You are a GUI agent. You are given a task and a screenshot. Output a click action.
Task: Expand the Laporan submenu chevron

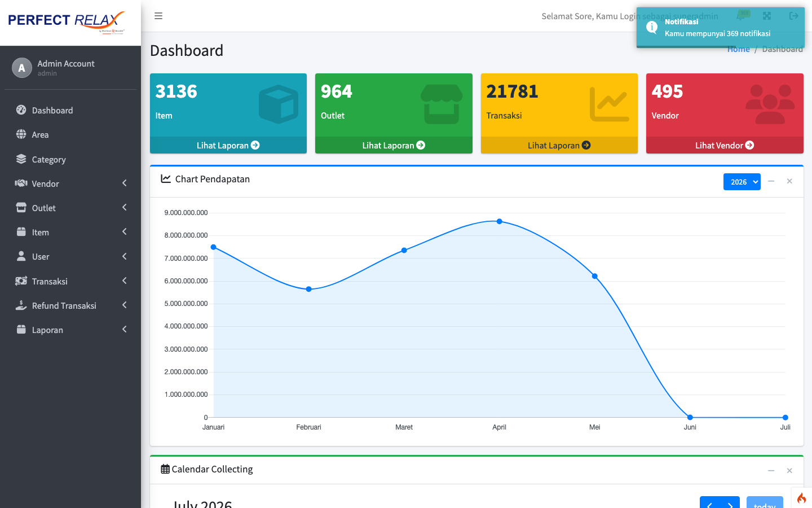[x=124, y=329]
